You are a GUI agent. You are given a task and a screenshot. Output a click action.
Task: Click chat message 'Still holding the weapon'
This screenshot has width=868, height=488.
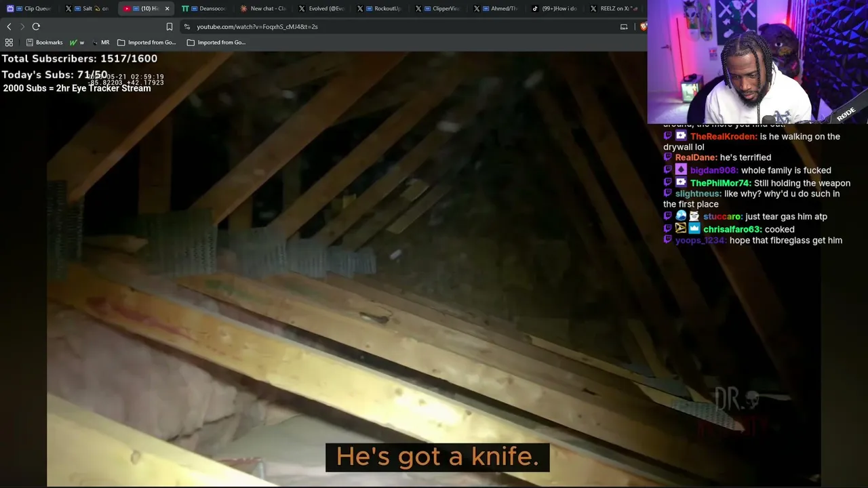[802, 183]
